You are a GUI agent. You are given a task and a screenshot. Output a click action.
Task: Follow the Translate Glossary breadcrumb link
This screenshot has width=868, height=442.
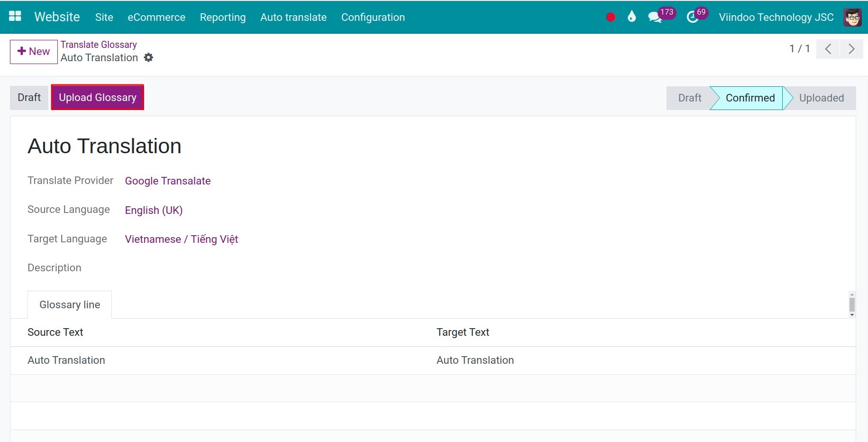coord(99,45)
